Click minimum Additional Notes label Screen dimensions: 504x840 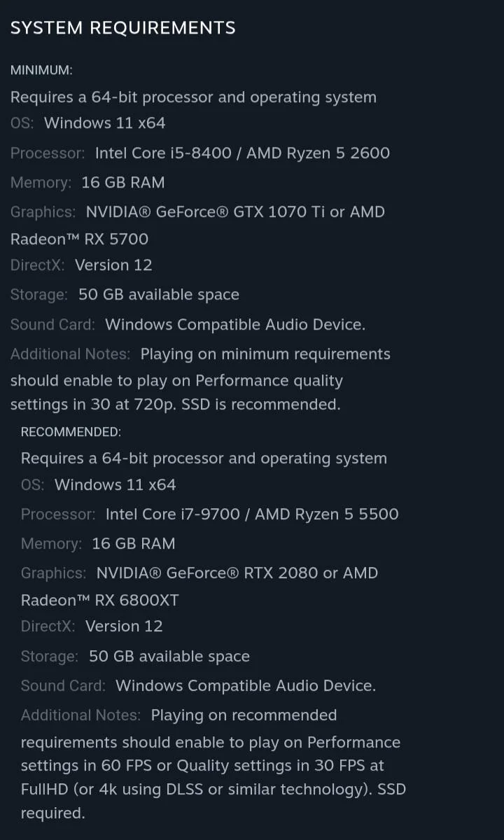click(70, 354)
